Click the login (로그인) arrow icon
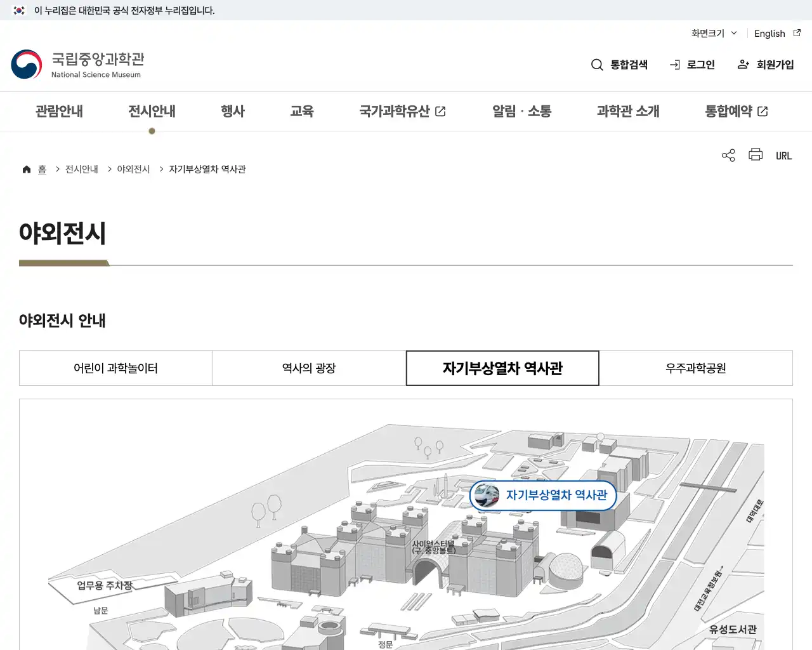 tap(674, 64)
